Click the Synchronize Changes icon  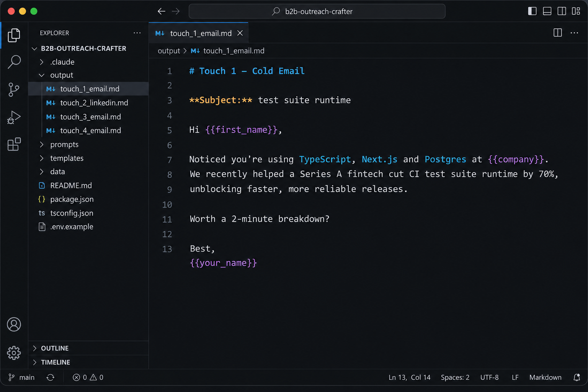(x=51, y=377)
